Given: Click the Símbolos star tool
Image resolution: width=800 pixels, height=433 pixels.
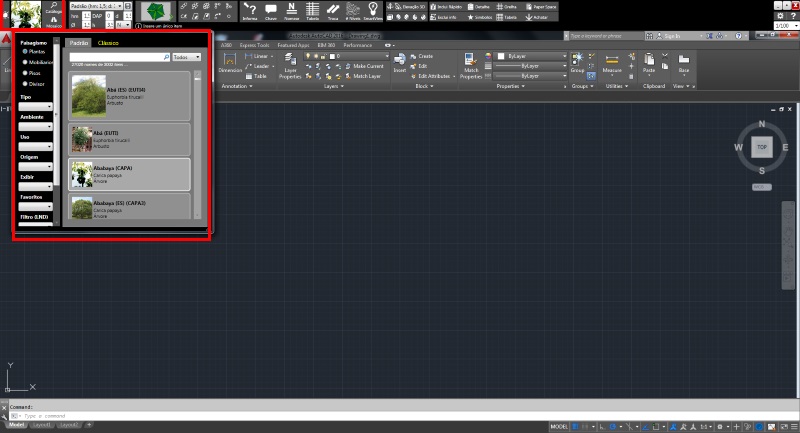Looking at the screenshot, I should point(480,17).
